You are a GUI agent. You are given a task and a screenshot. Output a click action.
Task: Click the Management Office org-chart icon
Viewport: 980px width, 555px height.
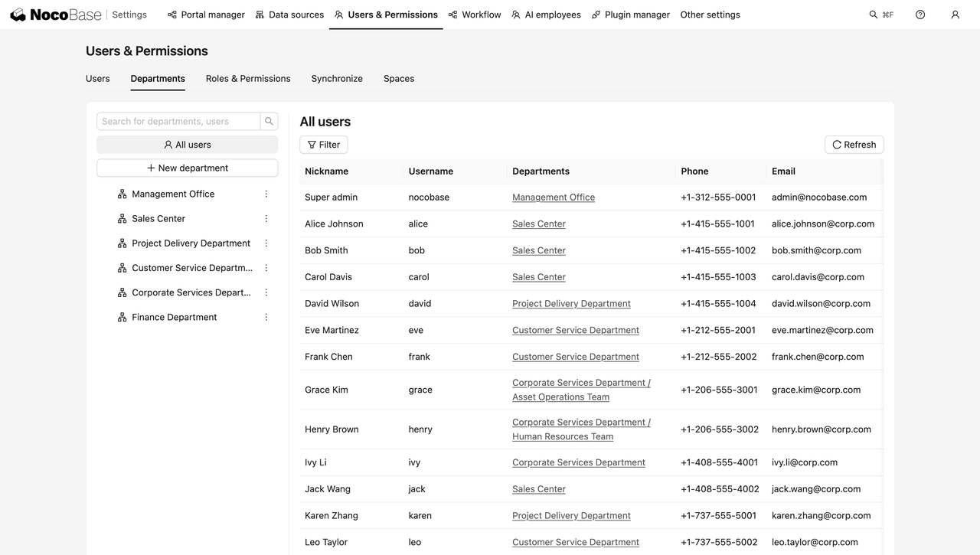[x=122, y=194]
